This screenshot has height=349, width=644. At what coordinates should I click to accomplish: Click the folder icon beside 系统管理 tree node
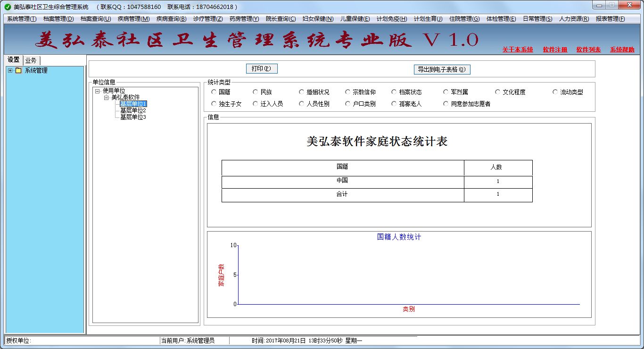18,71
